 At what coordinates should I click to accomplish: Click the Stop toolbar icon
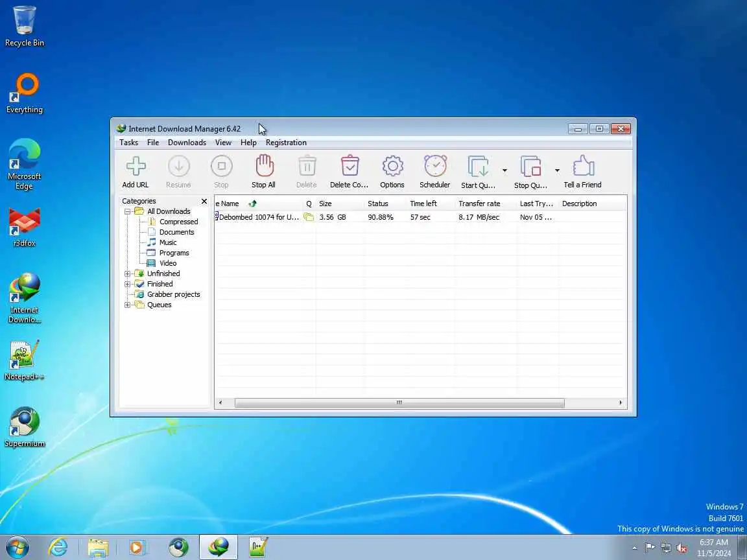[222, 166]
